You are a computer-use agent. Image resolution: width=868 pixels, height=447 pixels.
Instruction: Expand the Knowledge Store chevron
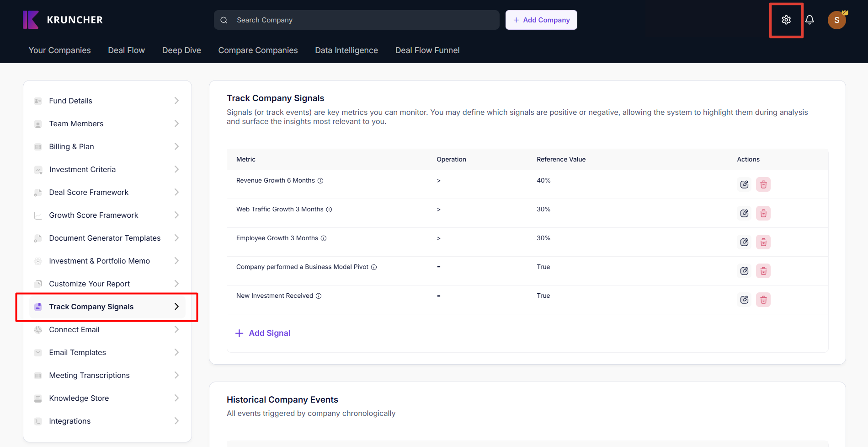coord(176,398)
